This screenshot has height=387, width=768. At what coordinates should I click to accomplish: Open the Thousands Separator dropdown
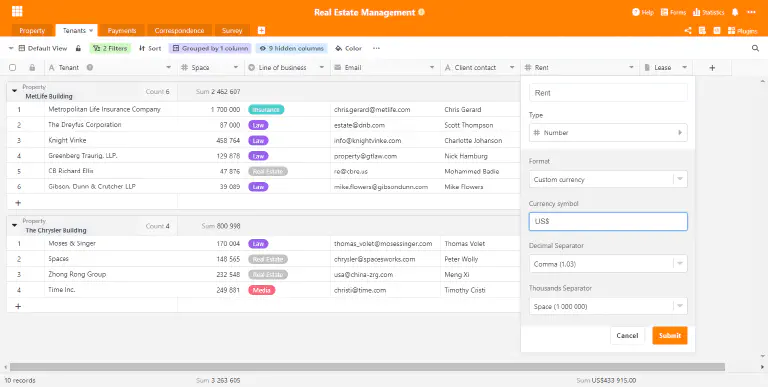(608, 306)
